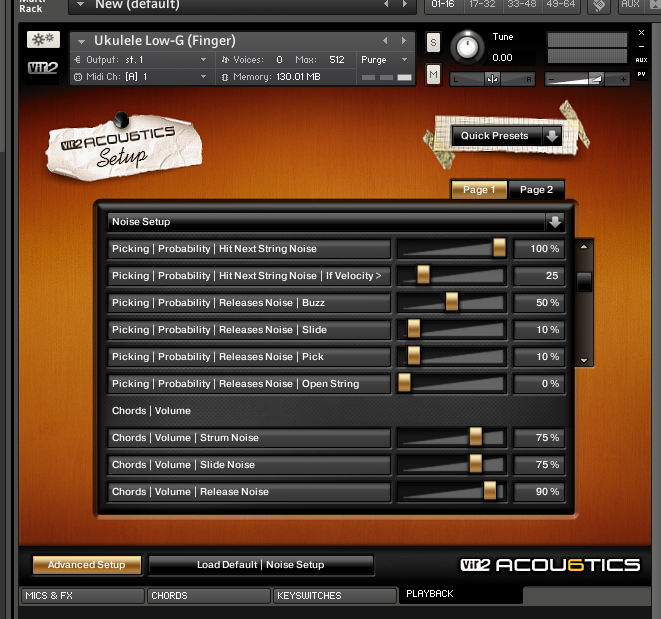Solo the Ukulele instrument

[433, 43]
